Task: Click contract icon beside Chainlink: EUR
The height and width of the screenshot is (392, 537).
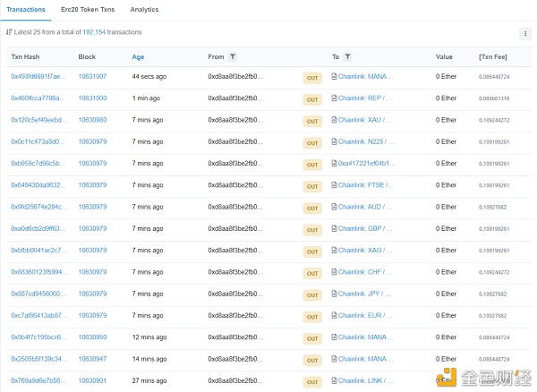Action: [334, 315]
